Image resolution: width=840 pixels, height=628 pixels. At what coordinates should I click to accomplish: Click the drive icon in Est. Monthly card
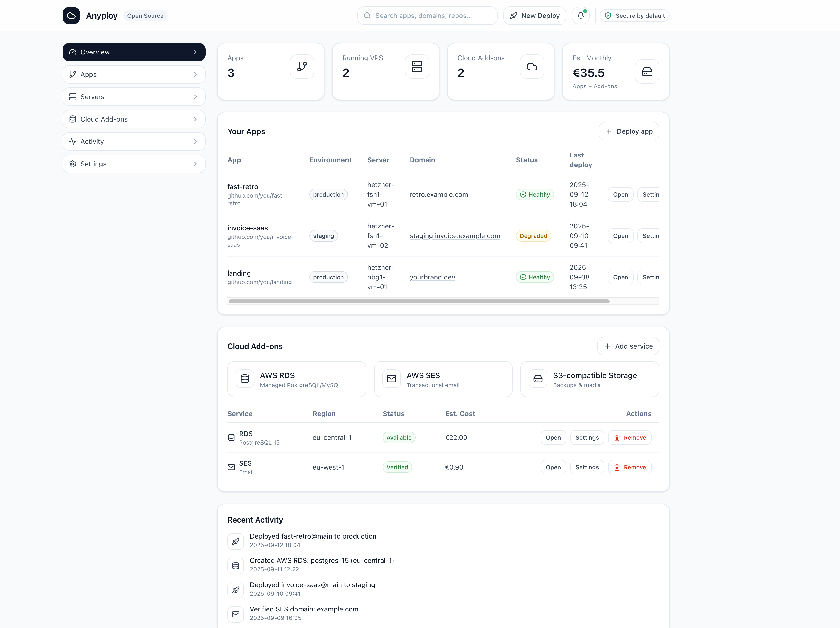pyautogui.click(x=647, y=71)
